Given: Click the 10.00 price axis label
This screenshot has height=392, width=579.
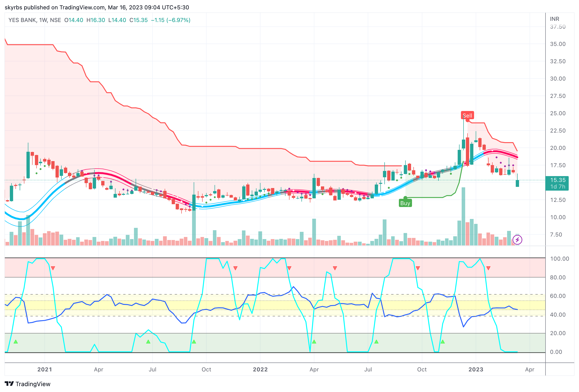Looking at the screenshot, I should click(x=558, y=217).
